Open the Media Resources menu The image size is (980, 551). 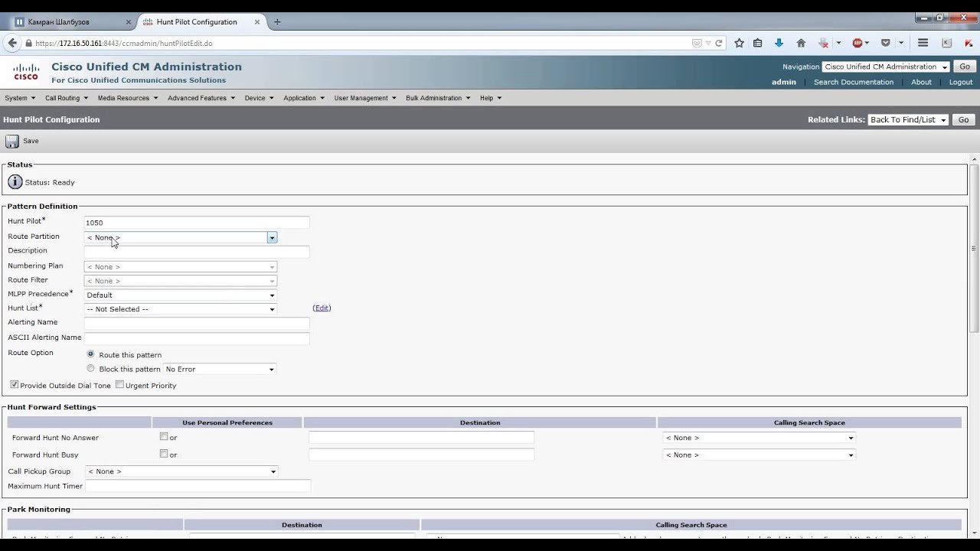click(x=127, y=98)
